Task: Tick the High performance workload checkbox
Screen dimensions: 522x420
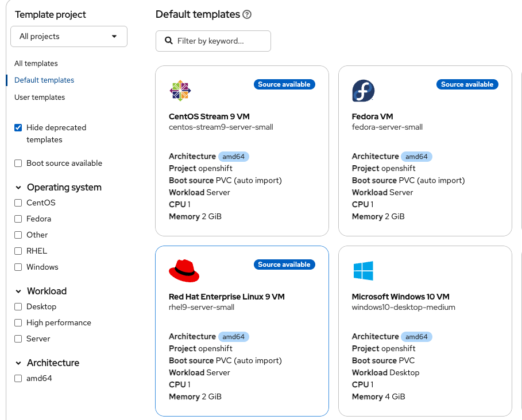Action: tap(18, 323)
